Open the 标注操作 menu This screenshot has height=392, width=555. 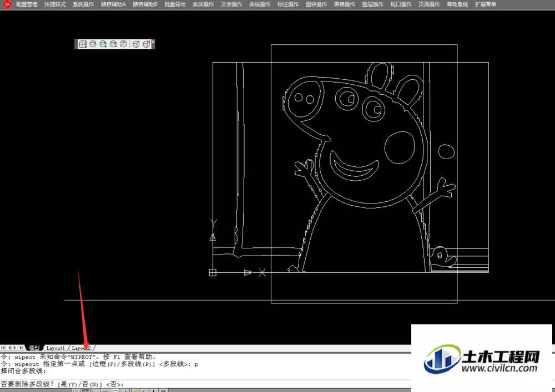coord(288,4)
